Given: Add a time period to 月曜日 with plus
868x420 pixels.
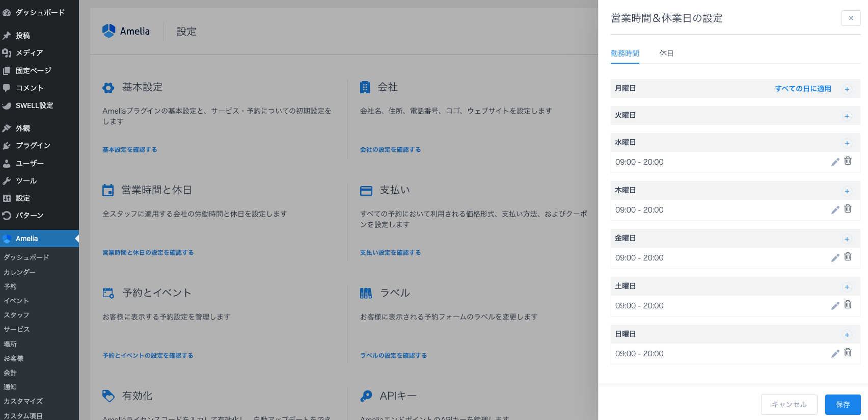Looking at the screenshot, I should 847,89.
